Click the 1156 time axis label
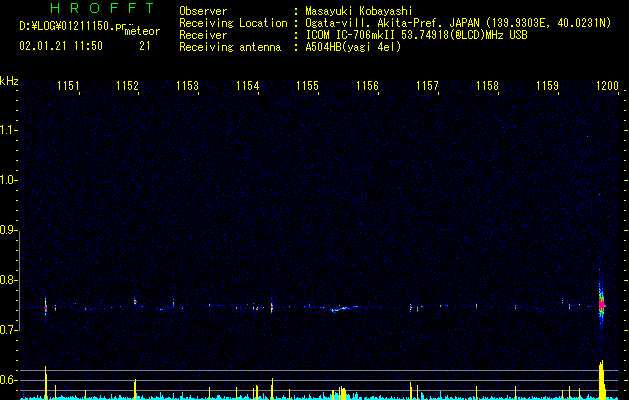The width and height of the screenshot is (629, 400). pyautogui.click(x=367, y=86)
